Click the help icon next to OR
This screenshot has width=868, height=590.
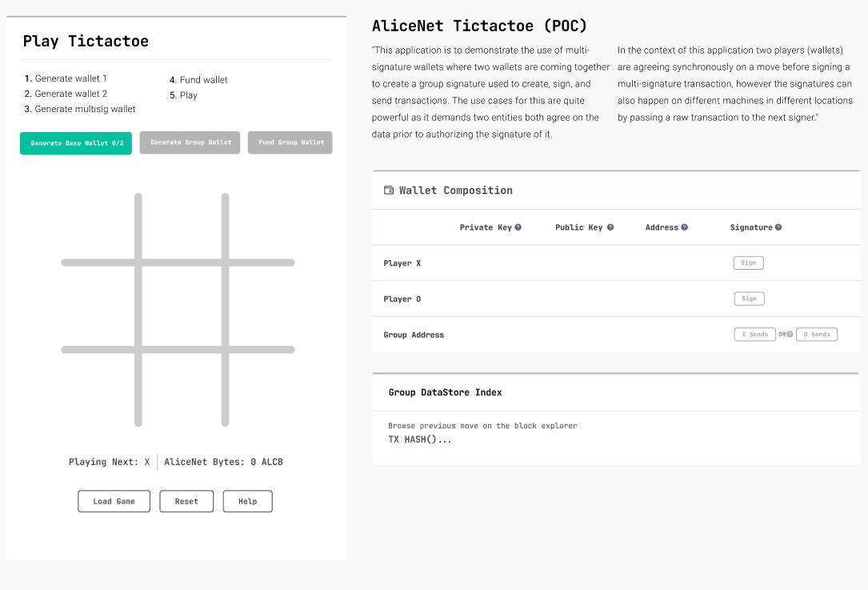pos(788,334)
